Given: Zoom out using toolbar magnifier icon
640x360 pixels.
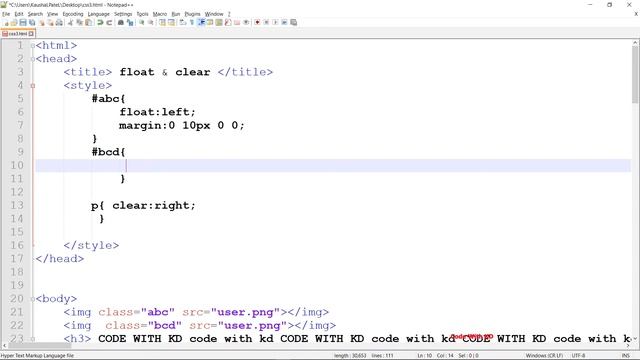Looking at the screenshot, I should [151, 22].
